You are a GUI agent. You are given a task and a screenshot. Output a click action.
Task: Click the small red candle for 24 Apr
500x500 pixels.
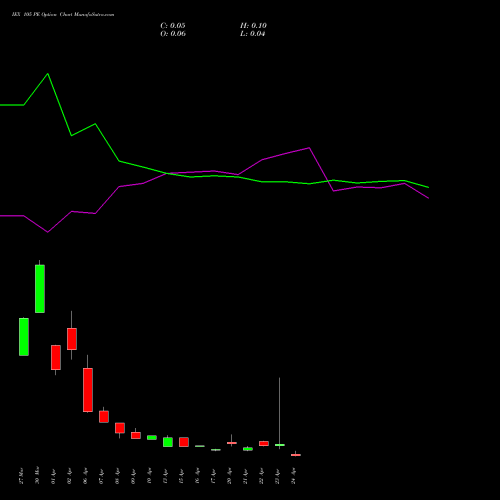pyautogui.click(x=296, y=455)
